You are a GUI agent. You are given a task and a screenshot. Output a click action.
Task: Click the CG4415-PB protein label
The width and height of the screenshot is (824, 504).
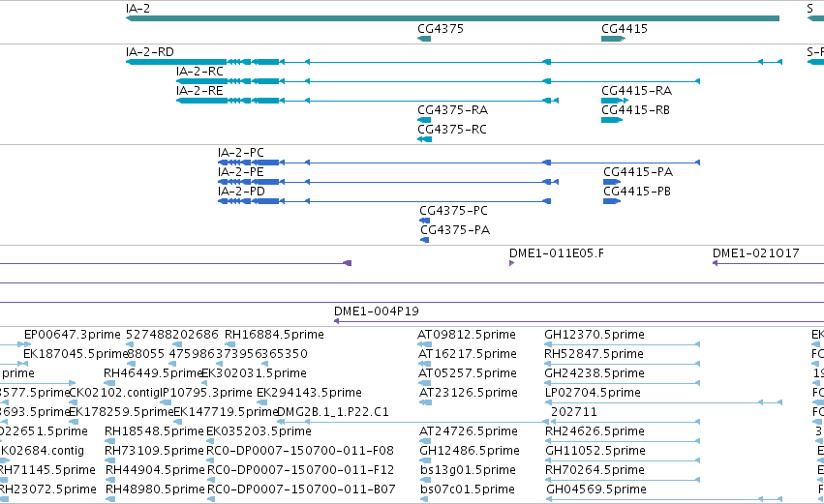tap(637, 192)
